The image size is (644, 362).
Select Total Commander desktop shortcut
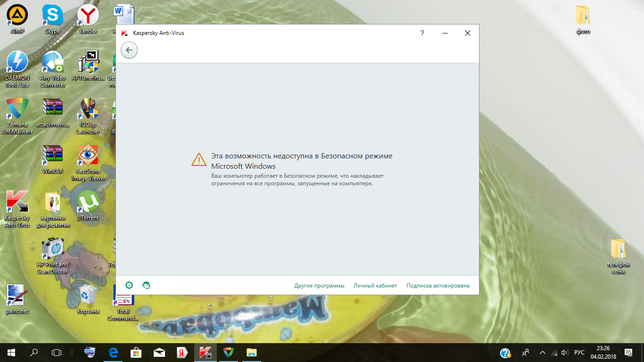click(x=123, y=302)
